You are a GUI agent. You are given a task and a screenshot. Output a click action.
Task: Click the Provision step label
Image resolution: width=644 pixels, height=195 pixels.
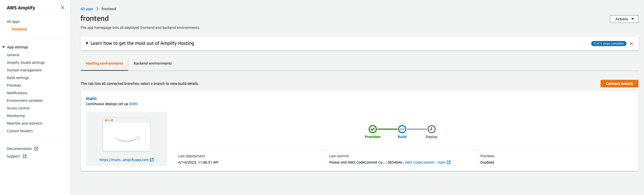pos(373,137)
